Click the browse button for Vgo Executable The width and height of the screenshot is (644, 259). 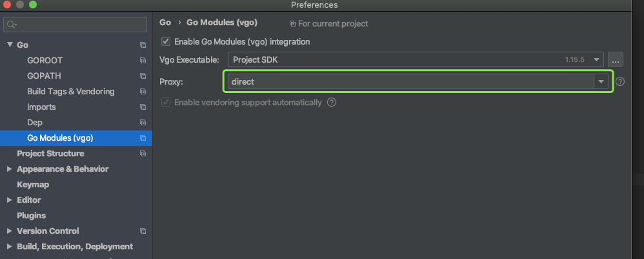(615, 60)
